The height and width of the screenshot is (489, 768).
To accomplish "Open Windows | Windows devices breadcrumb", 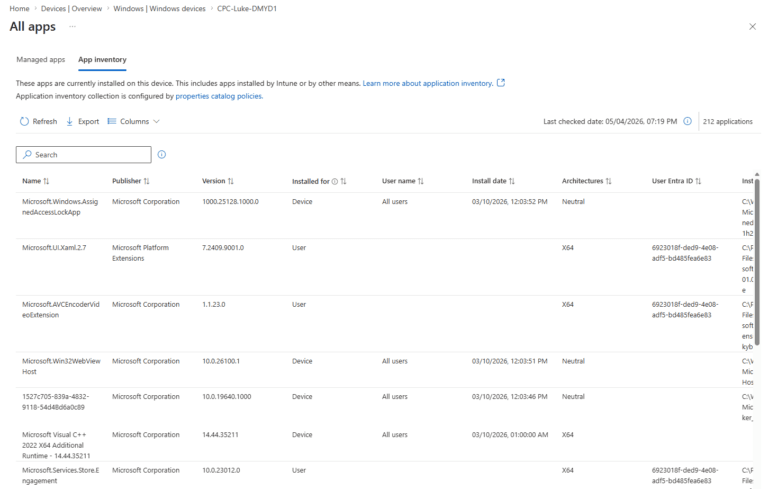I will pos(160,8).
